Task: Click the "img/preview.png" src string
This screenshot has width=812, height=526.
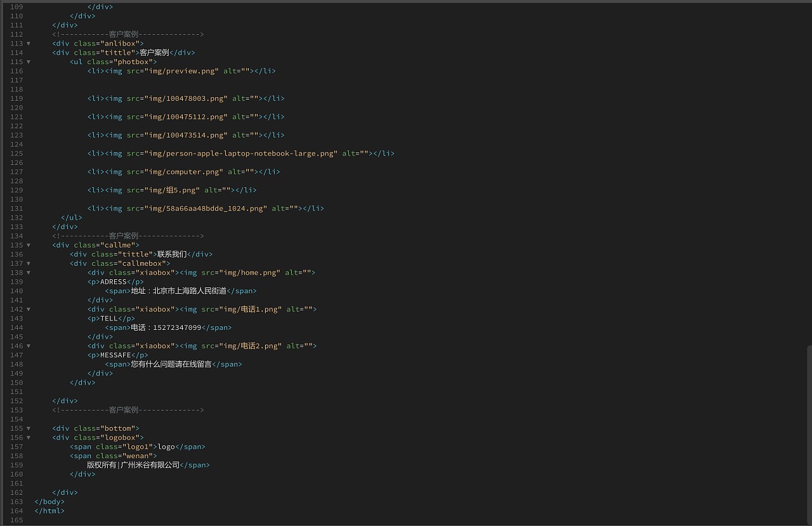Action: click(182, 71)
